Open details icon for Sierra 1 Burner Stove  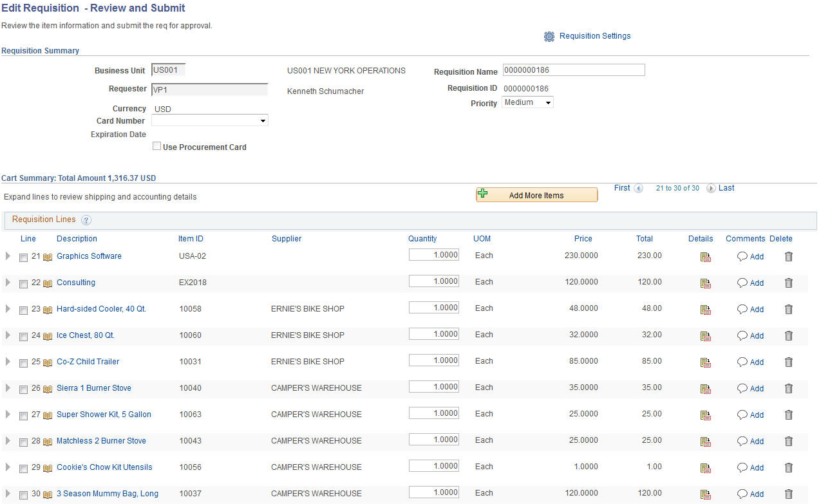click(706, 389)
